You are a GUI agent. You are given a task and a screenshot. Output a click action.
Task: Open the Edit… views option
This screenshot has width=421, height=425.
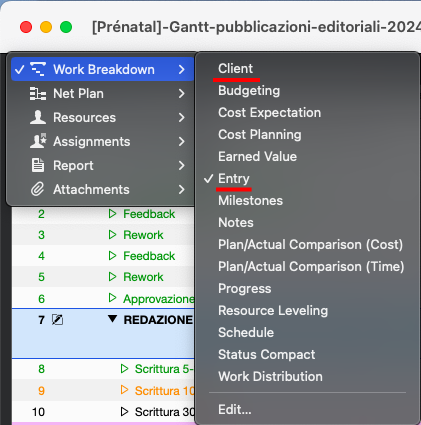click(235, 409)
